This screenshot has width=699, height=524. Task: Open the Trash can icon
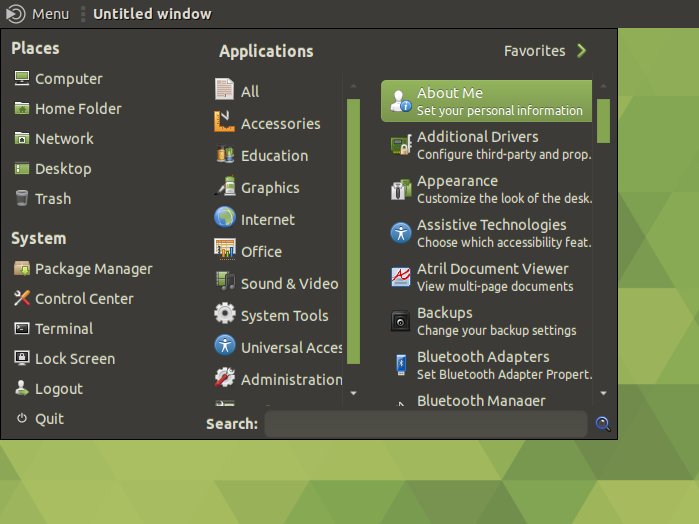click(x=21, y=198)
